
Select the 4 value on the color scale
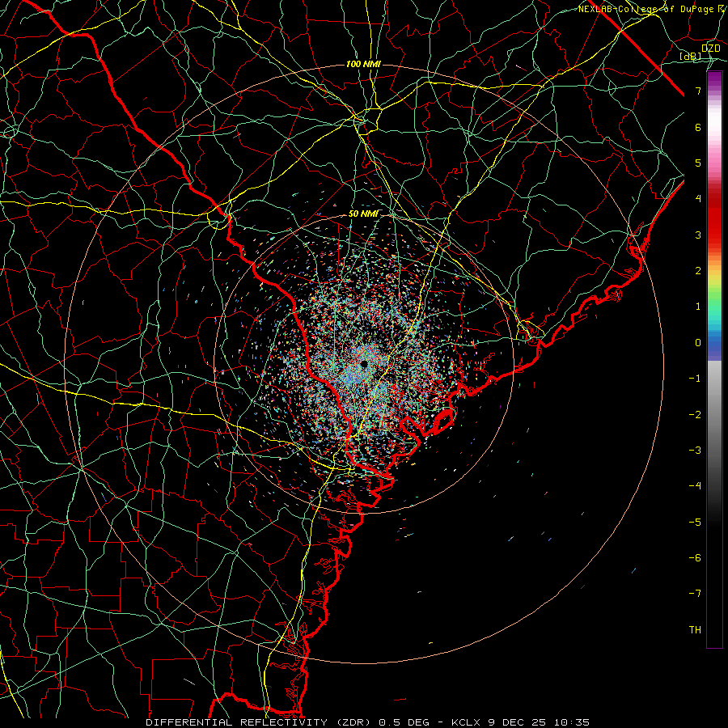point(698,199)
